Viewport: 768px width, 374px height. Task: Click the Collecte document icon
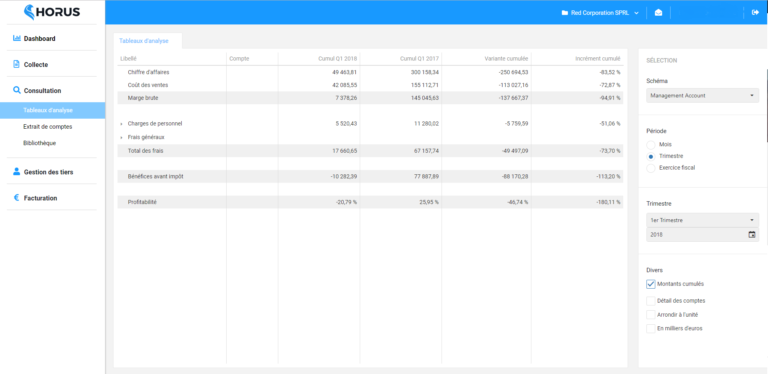coord(17,64)
